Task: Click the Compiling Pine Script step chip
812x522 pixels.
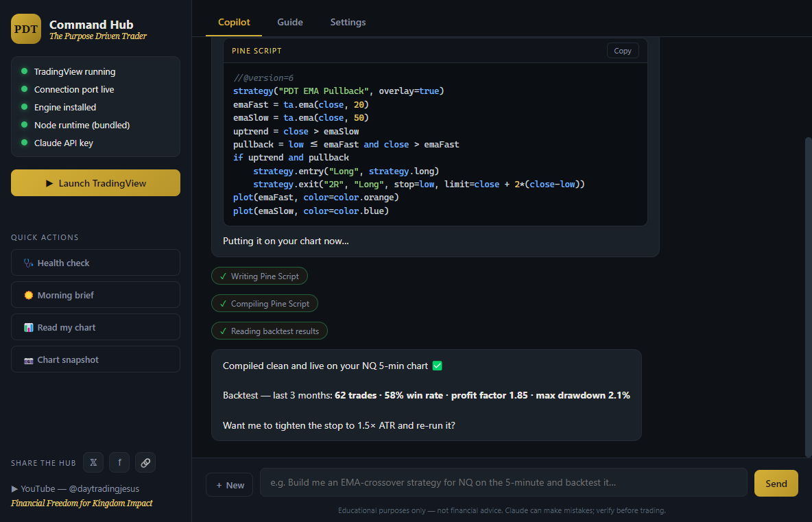Action: (x=265, y=303)
